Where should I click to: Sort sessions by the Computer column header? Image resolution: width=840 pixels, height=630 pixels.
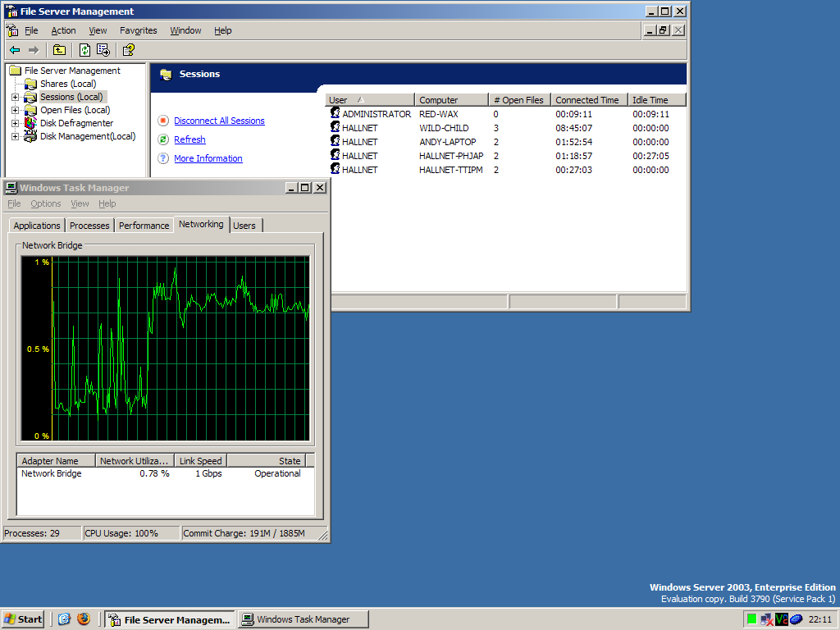point(452,99)
